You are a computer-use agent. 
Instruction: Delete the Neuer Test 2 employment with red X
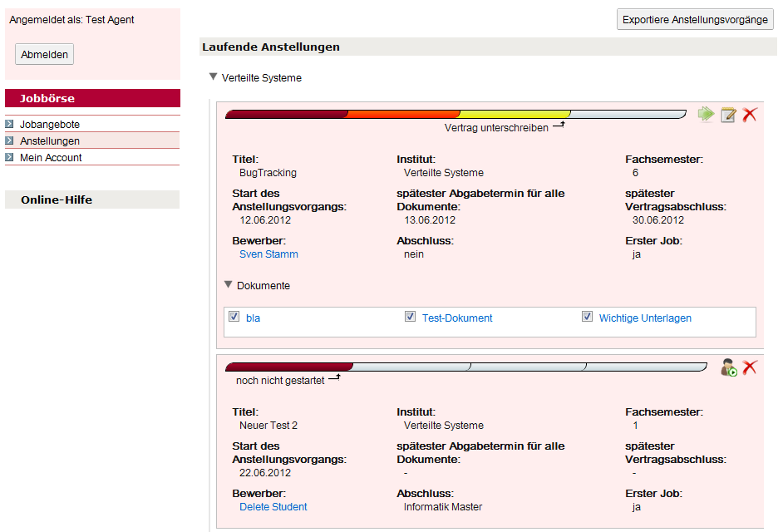tap(750, 367)
